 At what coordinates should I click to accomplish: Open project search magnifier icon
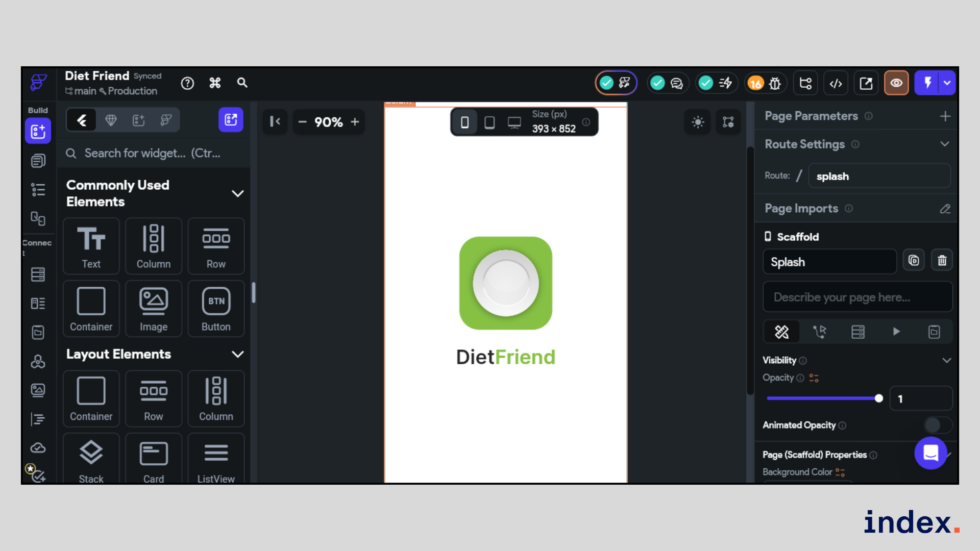click(x=242, y=83)
